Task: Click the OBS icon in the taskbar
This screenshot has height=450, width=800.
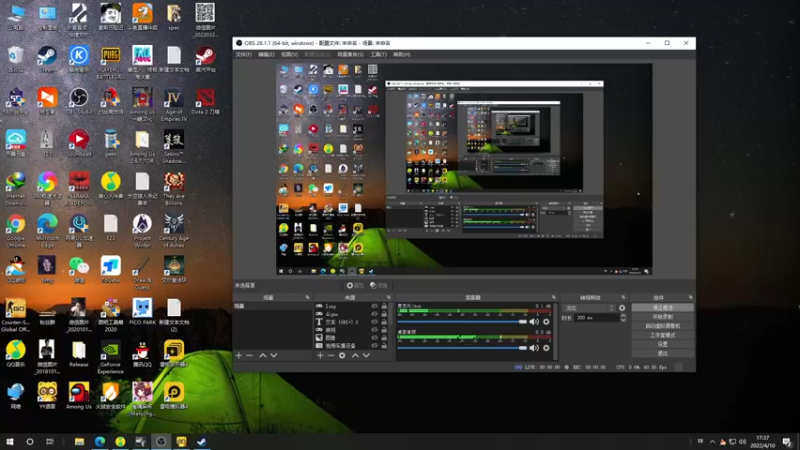Action: tap(161, 441)
